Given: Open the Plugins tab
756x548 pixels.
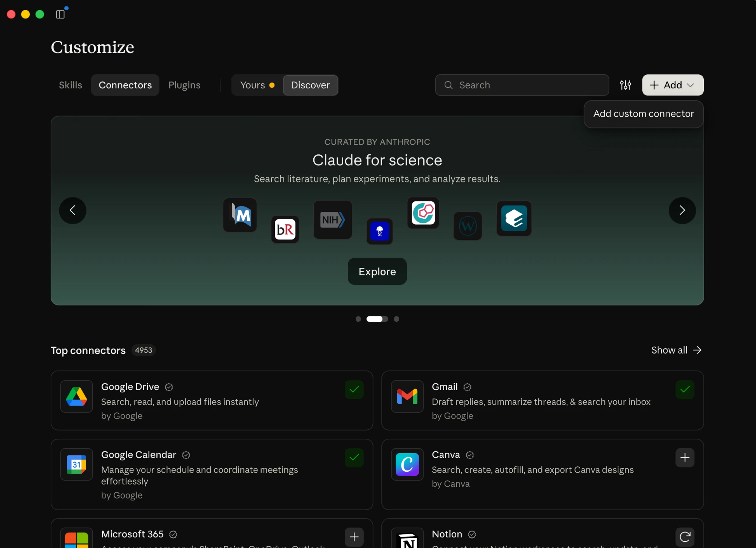Looking at the screenshot, I should pyautogui.click(x=184, y=85).
